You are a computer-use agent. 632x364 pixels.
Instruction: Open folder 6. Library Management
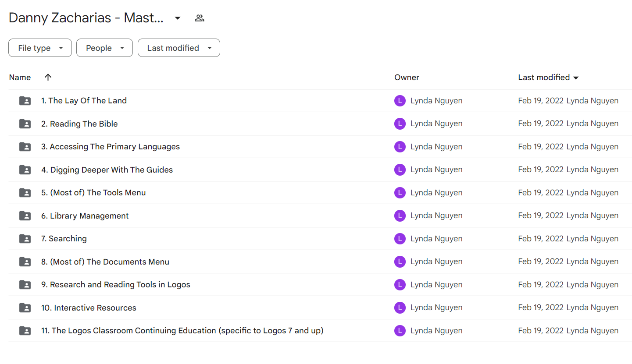coord(85,216)
